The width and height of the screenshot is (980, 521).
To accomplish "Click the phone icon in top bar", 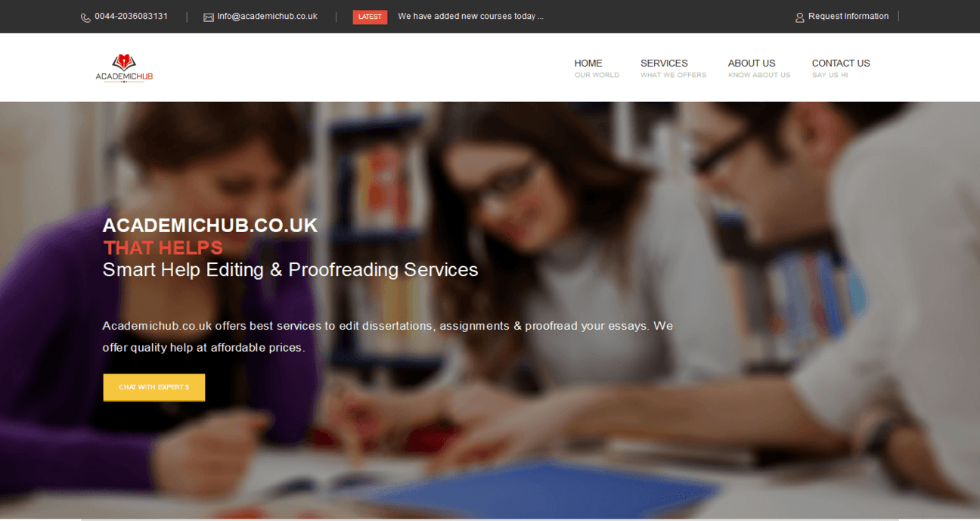I will [85, 17].
